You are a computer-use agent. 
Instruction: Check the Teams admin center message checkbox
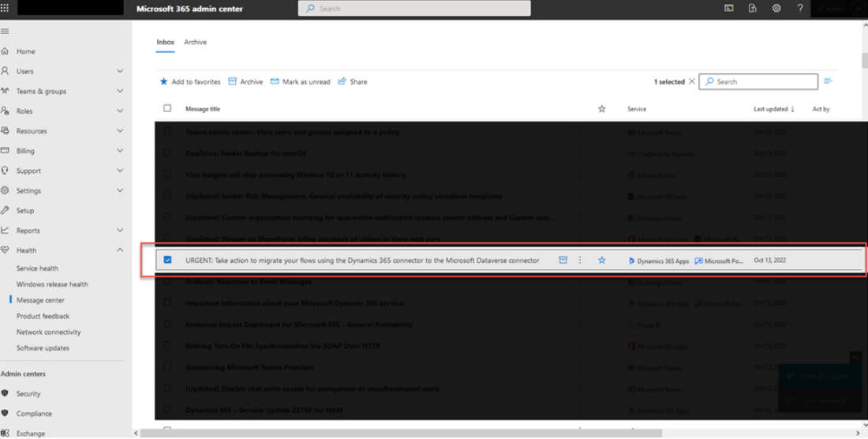[167, 131]
